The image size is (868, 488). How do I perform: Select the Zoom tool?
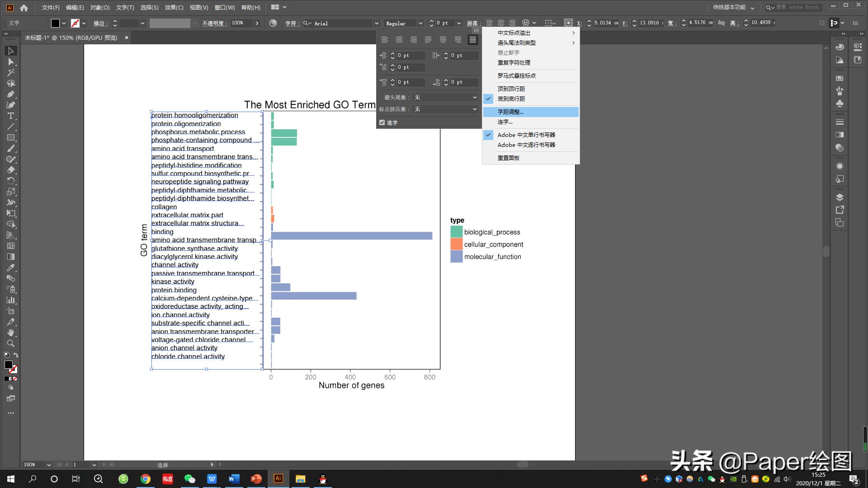(11, 343)
